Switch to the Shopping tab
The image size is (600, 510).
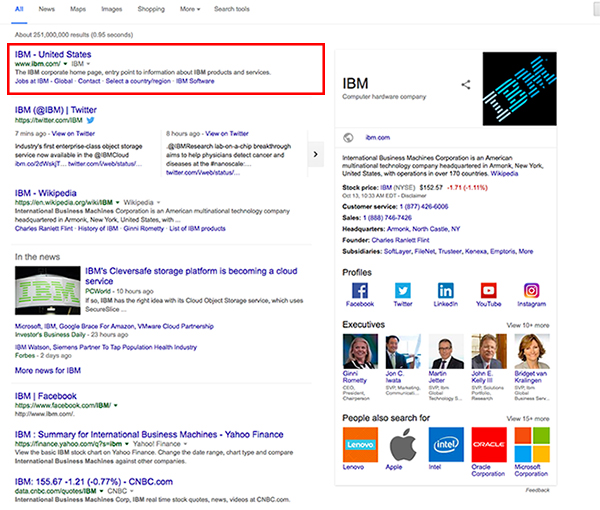coord(151,9)
